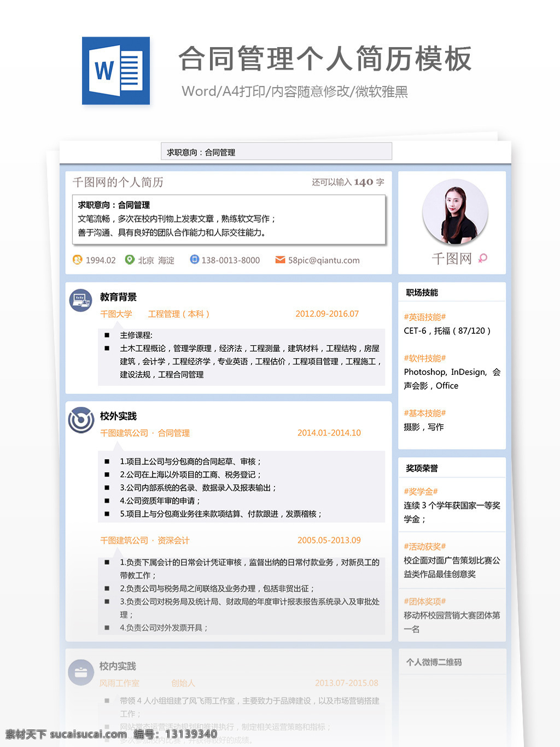Click the date 2005.05-2013.09

(x=329, y=540)
